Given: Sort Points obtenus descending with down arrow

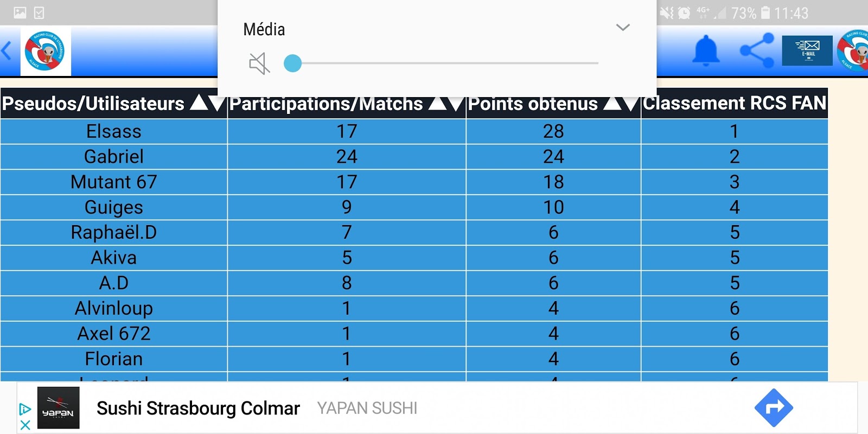Looking at the screenshot, I should pyautogui.click(x=631, y=103).
